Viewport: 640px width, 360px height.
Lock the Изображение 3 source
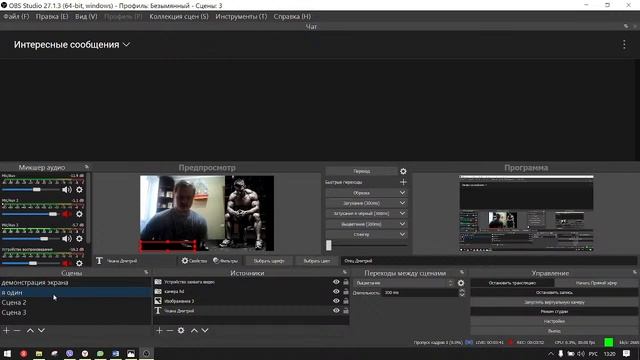click(346, 301)
